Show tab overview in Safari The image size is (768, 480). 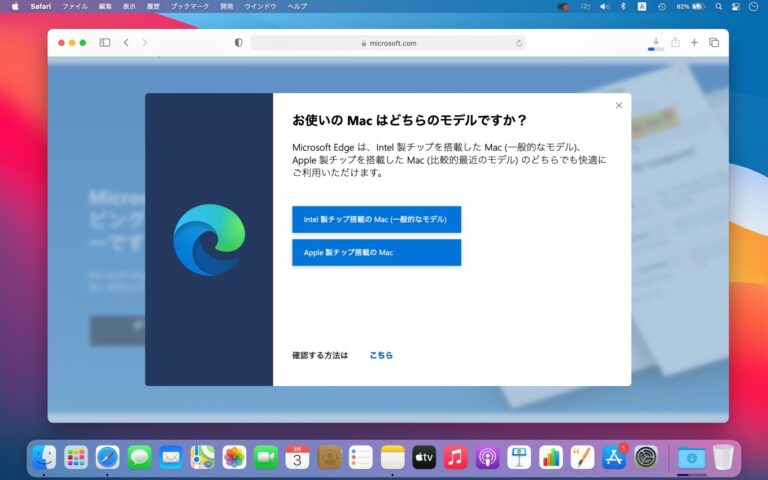714,43
